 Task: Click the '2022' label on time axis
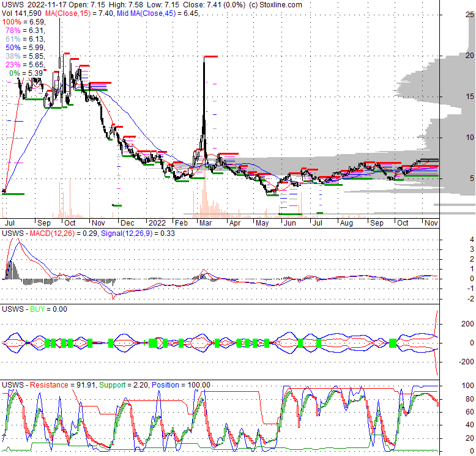[157, 223]
